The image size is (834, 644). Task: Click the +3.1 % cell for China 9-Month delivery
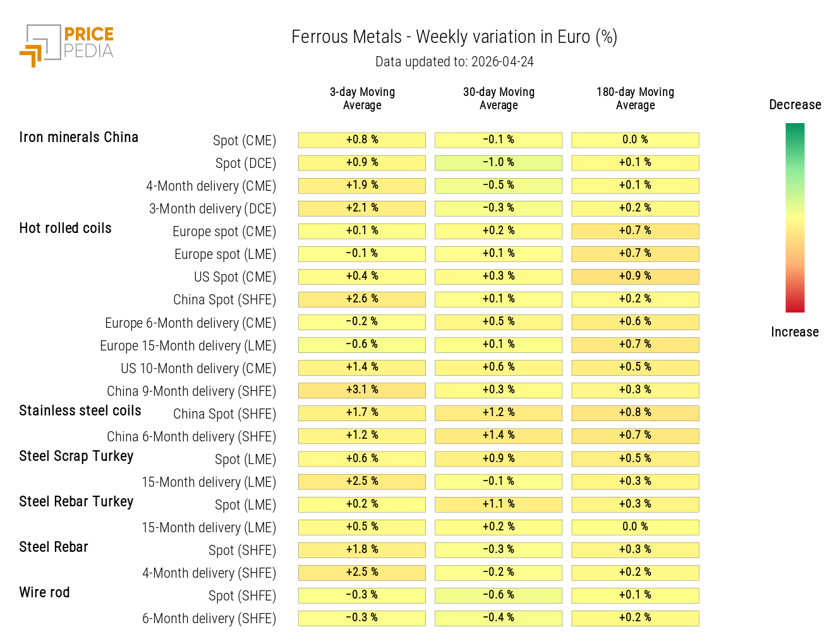click(362, 390)
